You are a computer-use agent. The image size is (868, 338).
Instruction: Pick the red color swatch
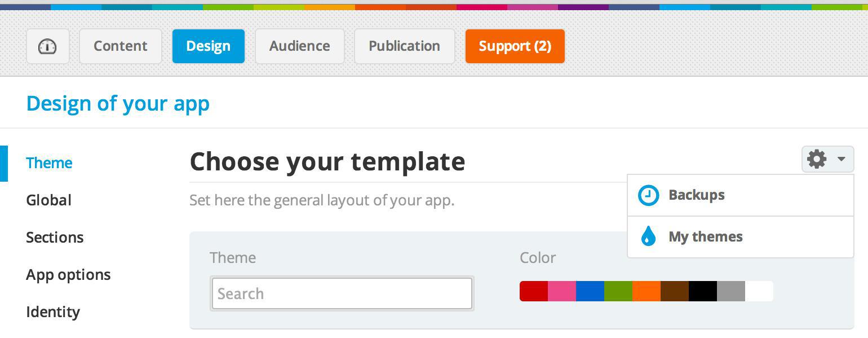(x=533, y=291)
